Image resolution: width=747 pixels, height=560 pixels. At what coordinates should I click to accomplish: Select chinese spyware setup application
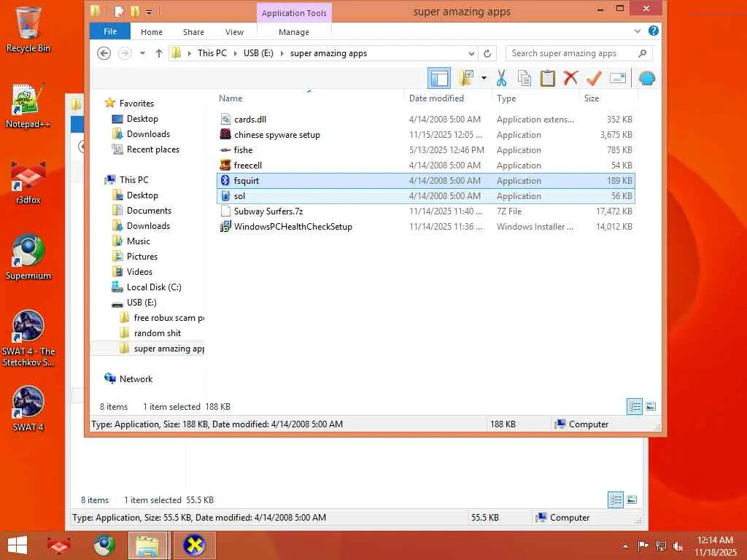425,135
